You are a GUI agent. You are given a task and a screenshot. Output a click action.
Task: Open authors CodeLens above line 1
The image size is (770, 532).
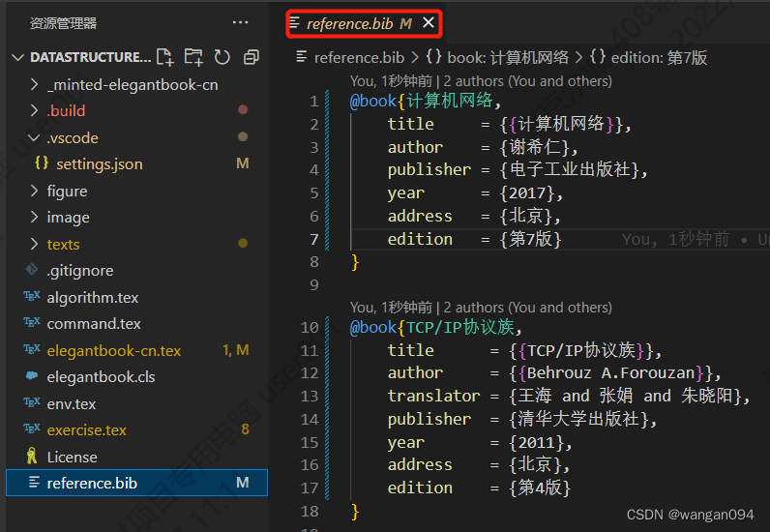[481, 81]
